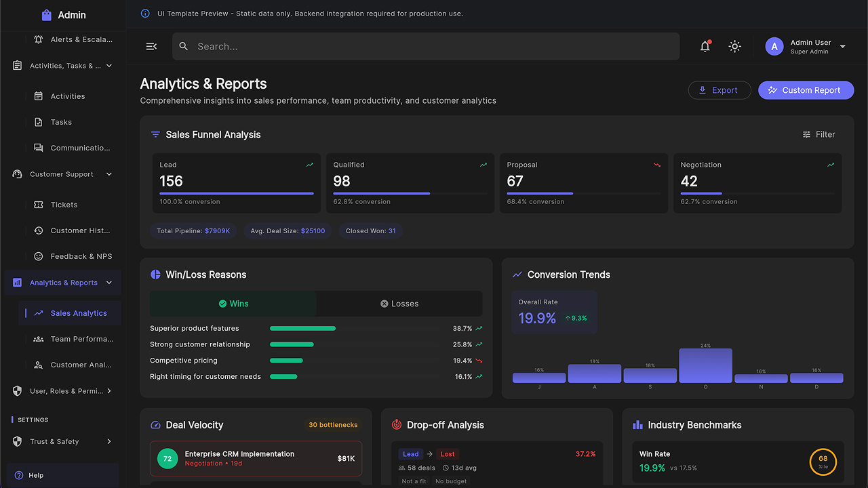Click the October 24% chart bar
Screen dimensions: 868x488
click(x=705, y=366)
